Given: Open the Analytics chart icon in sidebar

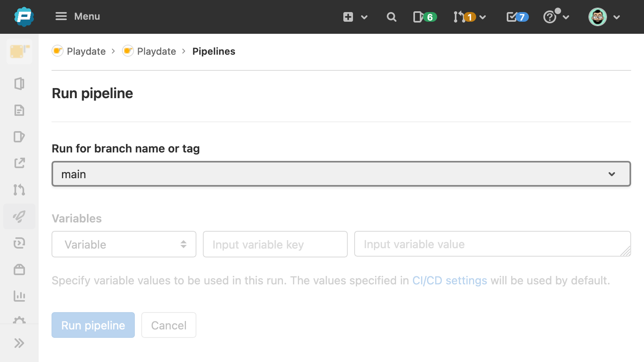Looking at the screenshot, I should pyautogui.click(x=19, y=296).
